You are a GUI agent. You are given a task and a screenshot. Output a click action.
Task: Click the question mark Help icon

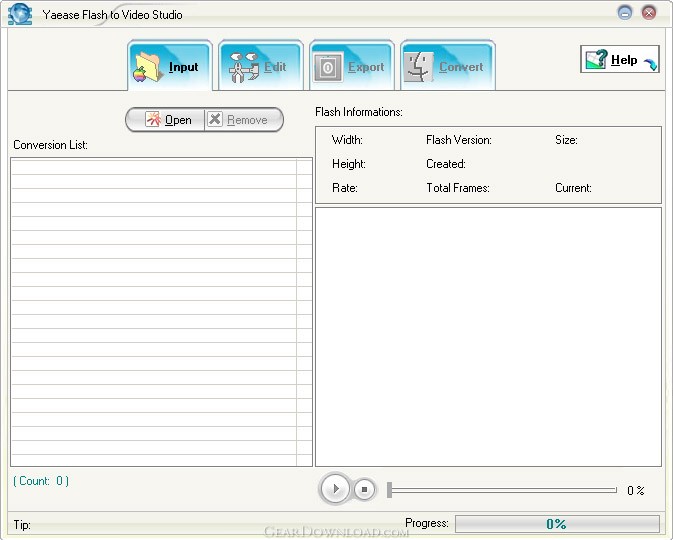click(x=597, y=59)
